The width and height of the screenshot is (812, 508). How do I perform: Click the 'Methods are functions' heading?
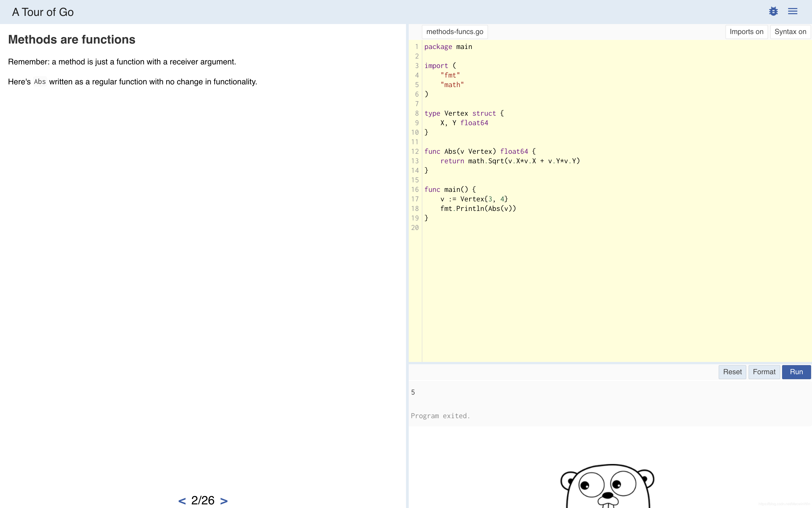coord(72,40)
